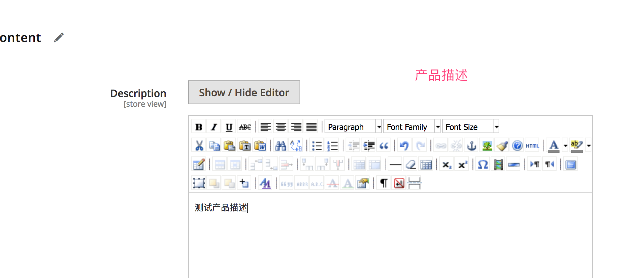
Task: Apply subscript formatting
Action: coord(447,165)
